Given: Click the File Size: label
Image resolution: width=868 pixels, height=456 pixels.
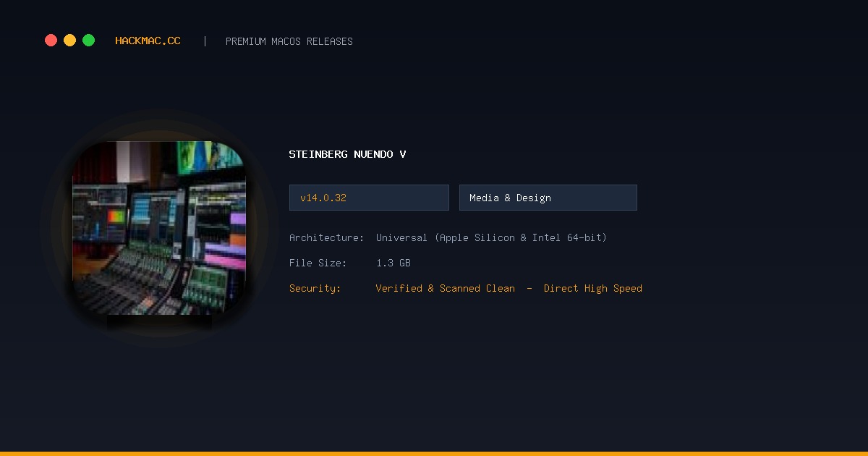Looking at the screenshot, I should click(x=318, y=263).
